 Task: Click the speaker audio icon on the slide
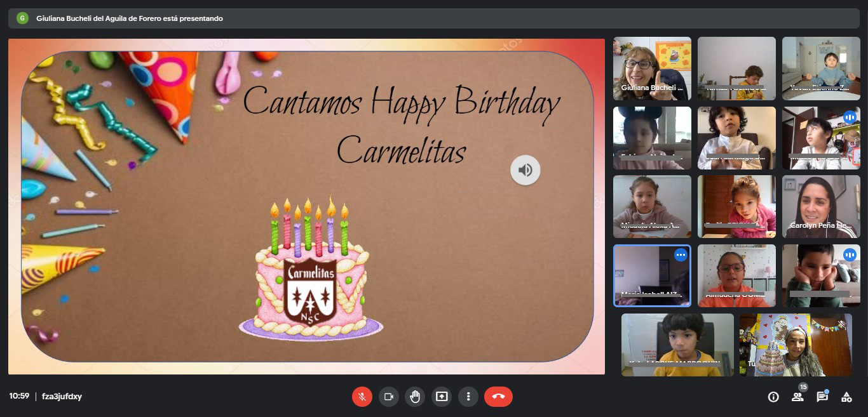point(525,170)
